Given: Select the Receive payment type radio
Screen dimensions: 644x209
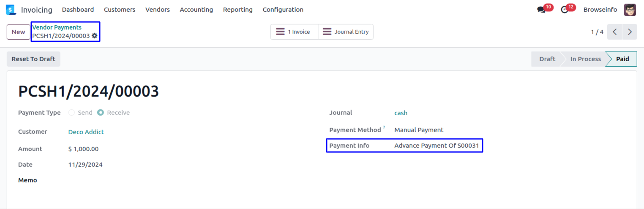Looking at the screenshot, I should (101, 113).
